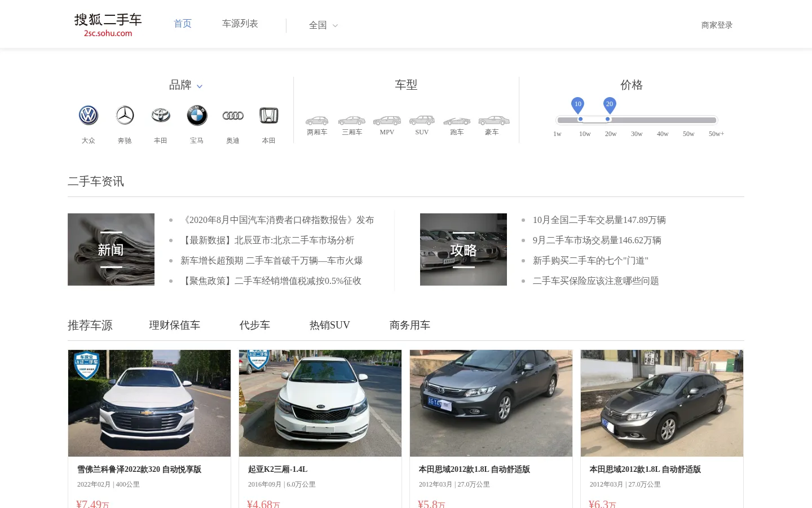The height and width of the screenshot is (508, 812).
Task: Open the 搜狐二手车 site logo
Action: [x=108, y=25]
